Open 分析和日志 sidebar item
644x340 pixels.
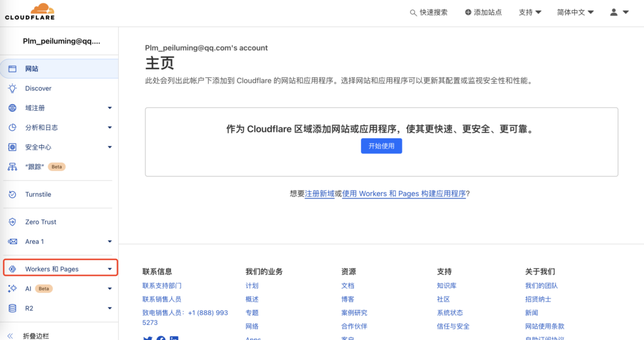pos(42,128)
